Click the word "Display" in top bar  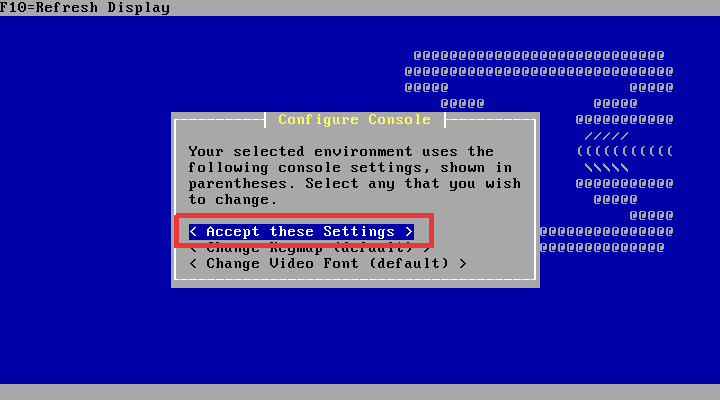(139, 8)
